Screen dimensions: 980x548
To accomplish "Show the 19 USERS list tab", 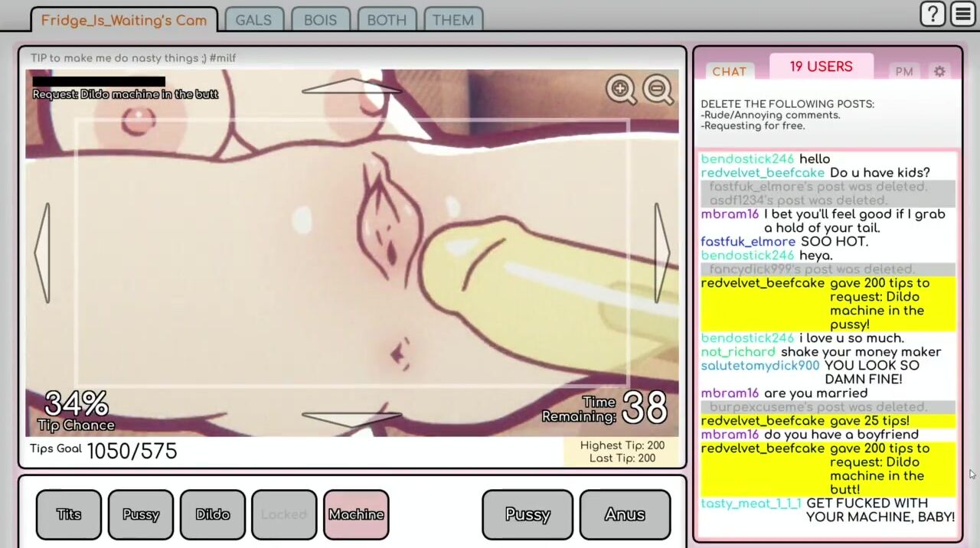I will (821, 67).
